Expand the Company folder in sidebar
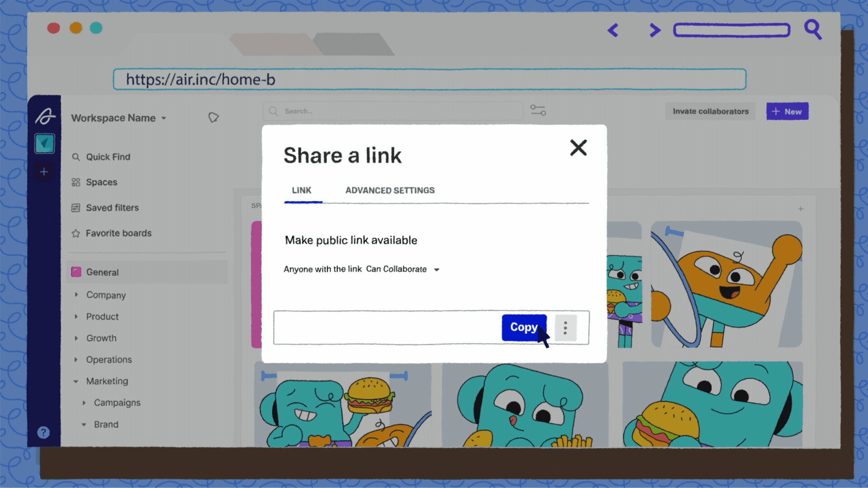The height and width of the screenshot is (488, 868). pos(76,295)
